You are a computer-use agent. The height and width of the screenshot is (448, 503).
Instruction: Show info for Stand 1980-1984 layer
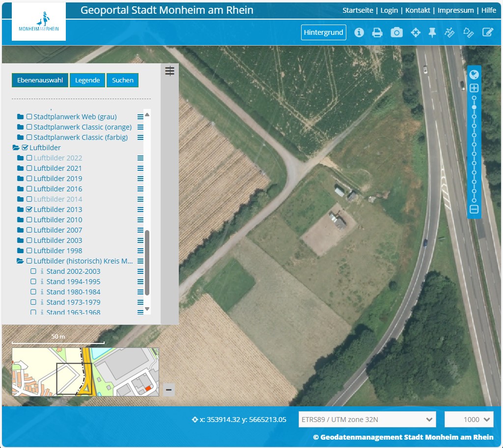(x=42, y=292)
